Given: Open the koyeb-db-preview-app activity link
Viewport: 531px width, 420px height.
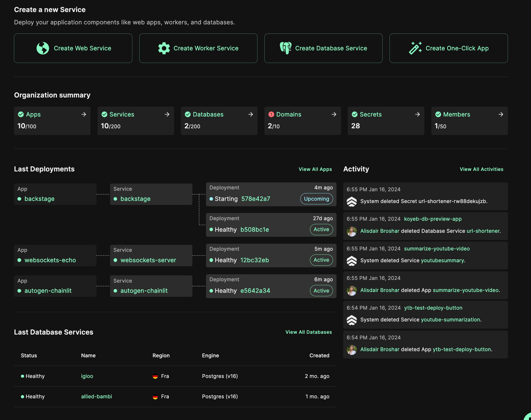Looking at the screenshot, I should [x=432, y=219].
